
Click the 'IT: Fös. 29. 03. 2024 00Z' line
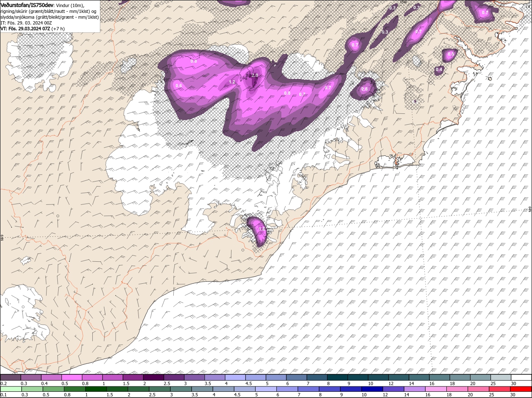tap(26, 23)
